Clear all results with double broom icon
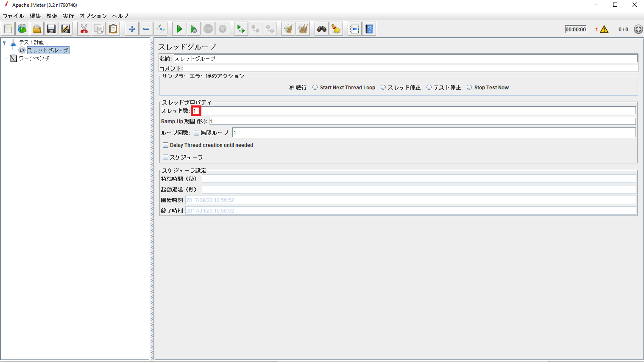The height and width of the screenshot is (362, 644). 303,28
